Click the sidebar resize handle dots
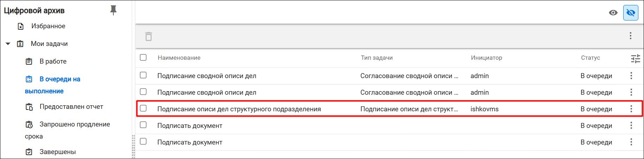 [134, 146]
